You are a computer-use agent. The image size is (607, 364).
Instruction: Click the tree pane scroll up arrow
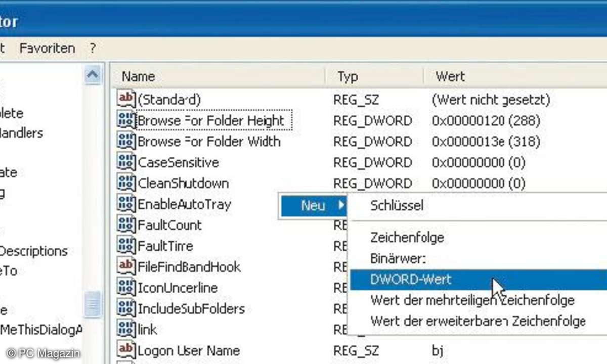[93, 75]
